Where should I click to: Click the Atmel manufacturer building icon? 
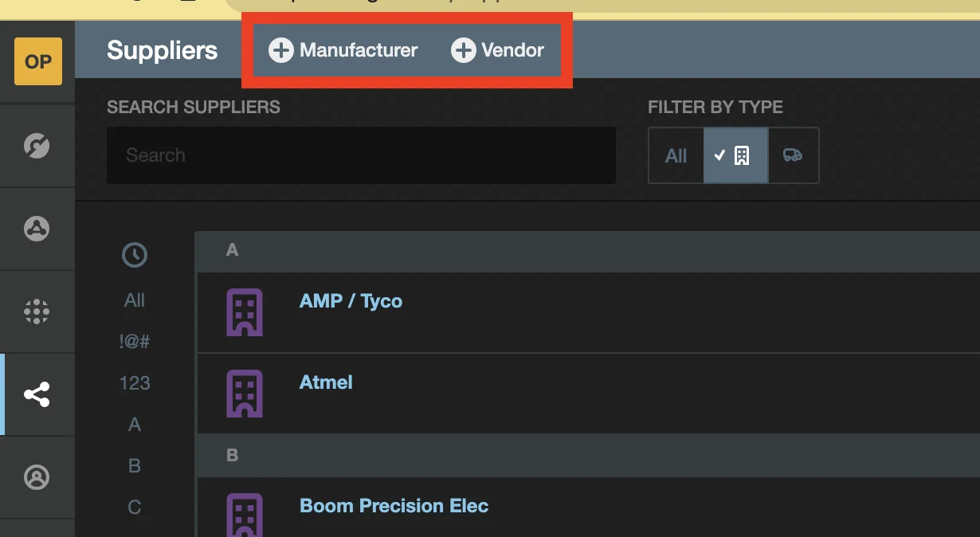click(245, 393)
